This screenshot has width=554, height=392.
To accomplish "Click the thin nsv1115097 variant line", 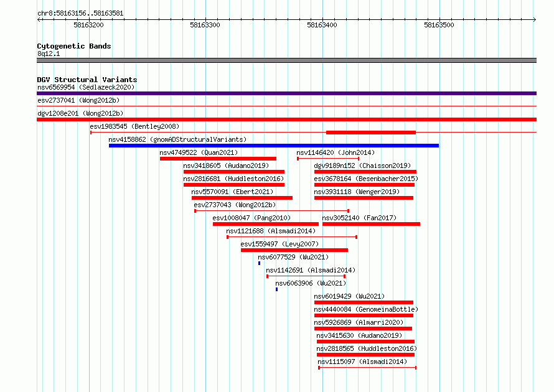I will [367, 368].
